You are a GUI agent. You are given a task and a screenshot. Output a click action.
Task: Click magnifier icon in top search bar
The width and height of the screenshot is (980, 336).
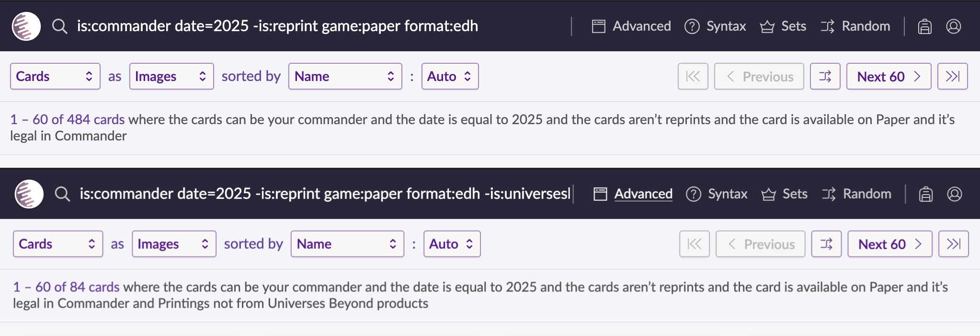pos(60,26)
